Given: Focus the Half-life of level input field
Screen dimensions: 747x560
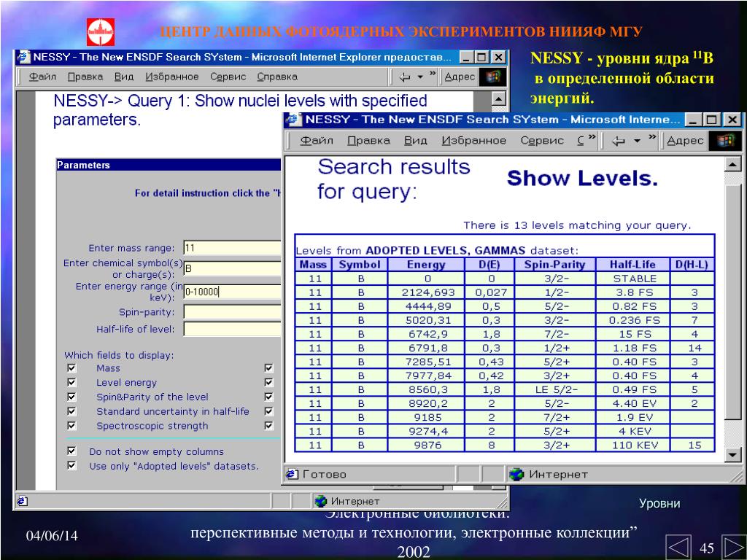Looking at the screenshot, I should coord(233,329).
